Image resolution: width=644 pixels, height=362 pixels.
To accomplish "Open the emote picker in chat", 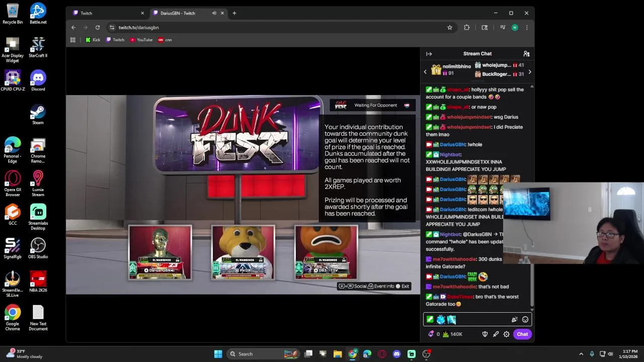I will [x=525, y=319].
